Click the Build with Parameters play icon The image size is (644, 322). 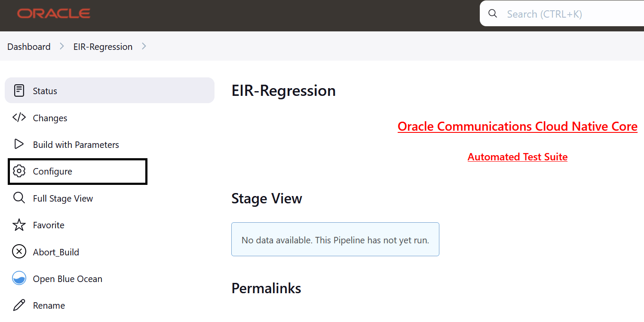[x=19, y=144]
